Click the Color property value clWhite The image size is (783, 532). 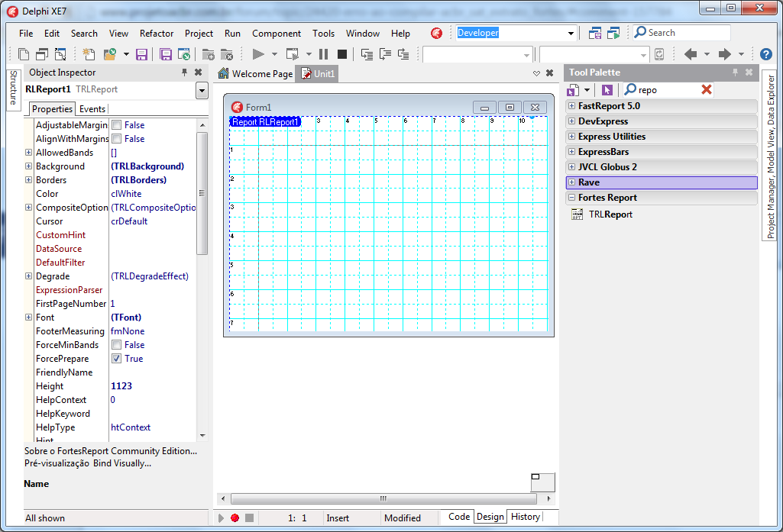tap(126, 194)
